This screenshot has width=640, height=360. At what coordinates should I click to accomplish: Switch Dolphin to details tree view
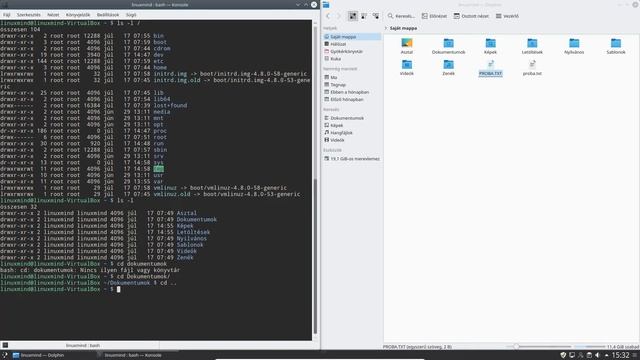376,16
